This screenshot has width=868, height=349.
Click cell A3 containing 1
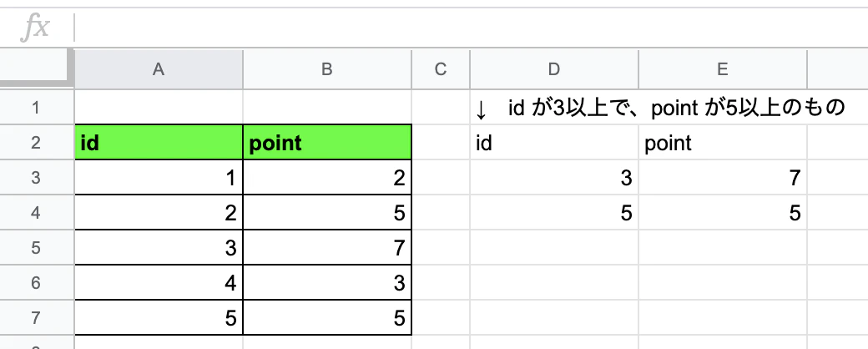point(159,178)
